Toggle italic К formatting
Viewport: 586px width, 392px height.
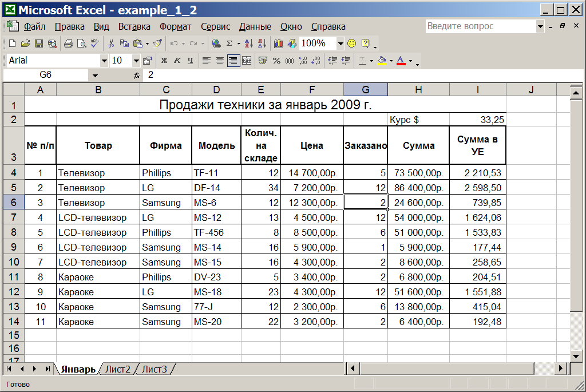coord(177,61)
